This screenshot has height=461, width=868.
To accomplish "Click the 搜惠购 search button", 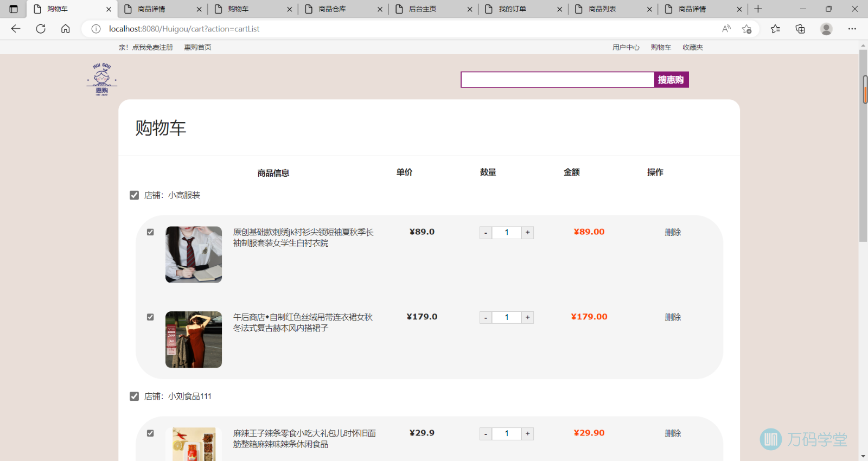I will coord(671,80).
